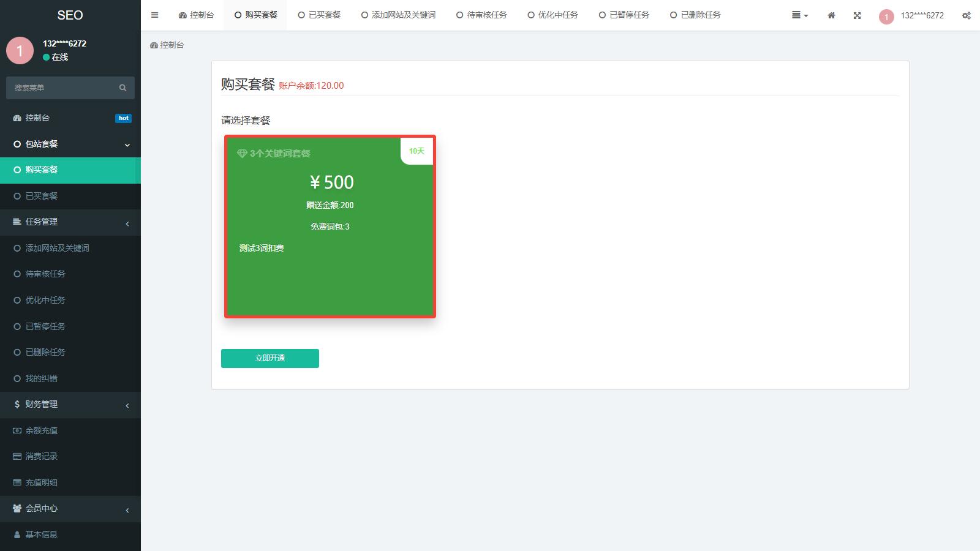
Task: Open 已删除任务 in the sidebar
Action: (x=70, y=352)
